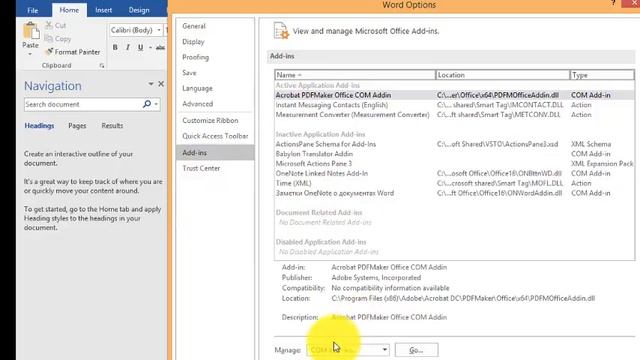Viewport: 640px width, 360px height.
Task: Open the search options dropdown arrow
Action: coord(156,104)
